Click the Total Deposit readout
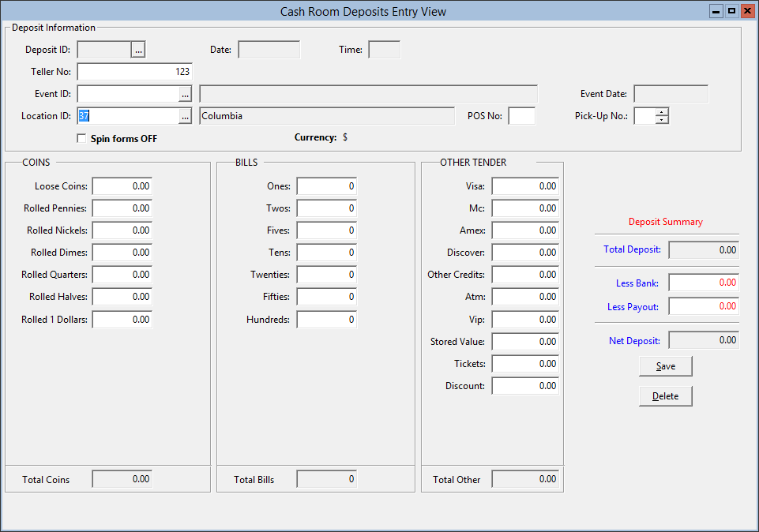 click(x=704, y=250)
